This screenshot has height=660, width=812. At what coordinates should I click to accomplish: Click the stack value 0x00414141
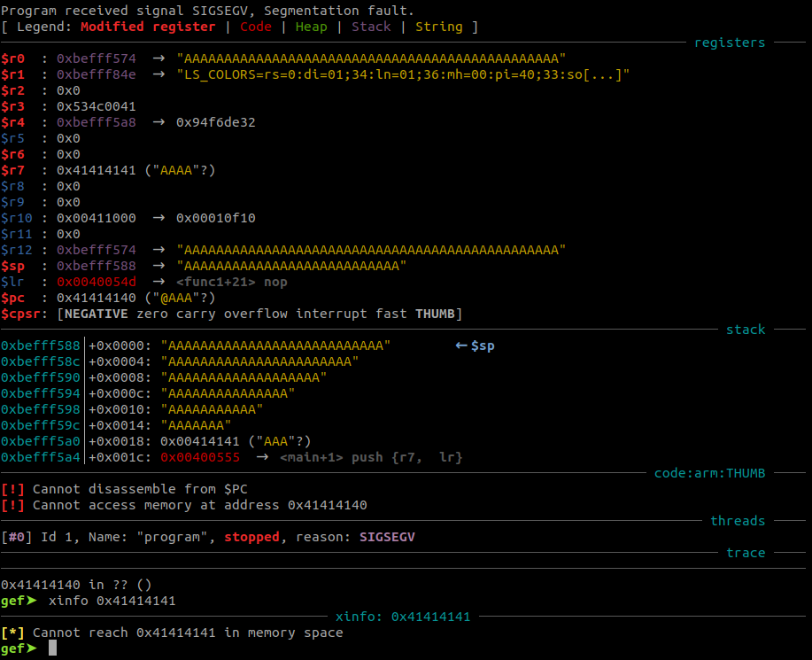[200, 441]
